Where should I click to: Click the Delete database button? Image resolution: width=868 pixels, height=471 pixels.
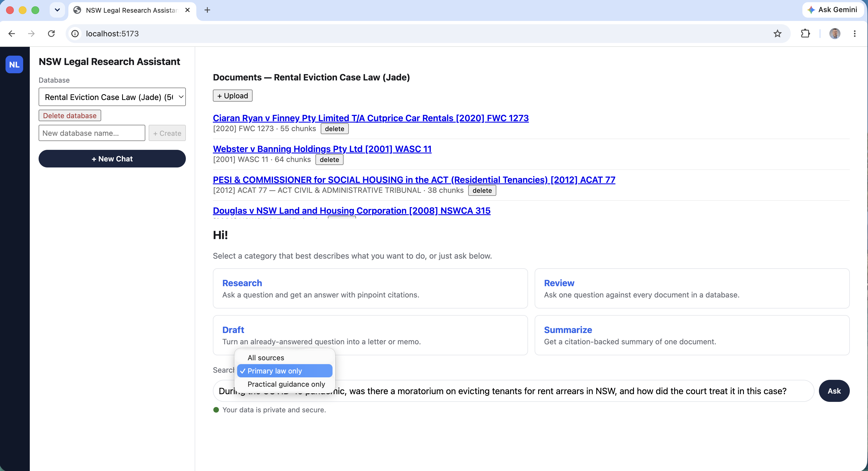[x=70, y=115]
